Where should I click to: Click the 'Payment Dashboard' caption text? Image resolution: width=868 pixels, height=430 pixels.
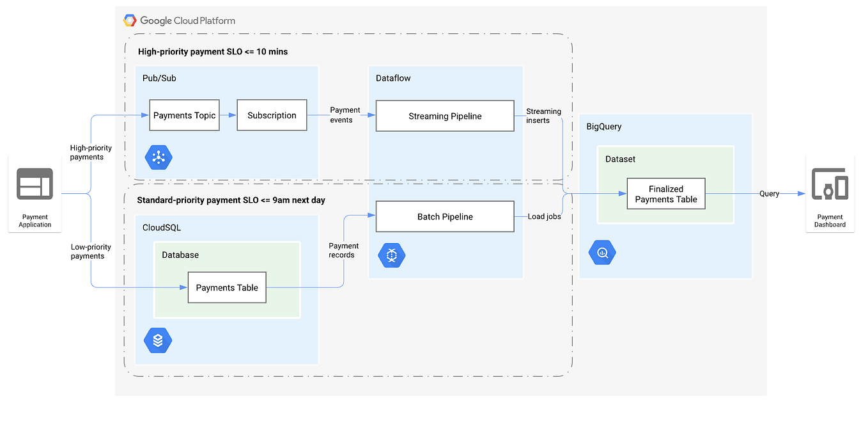pos(830,221)
